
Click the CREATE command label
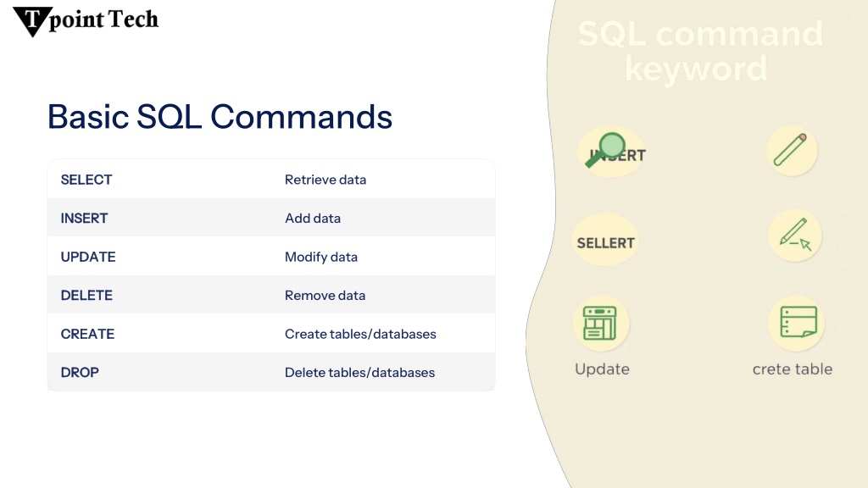click(x=87, y=334)
